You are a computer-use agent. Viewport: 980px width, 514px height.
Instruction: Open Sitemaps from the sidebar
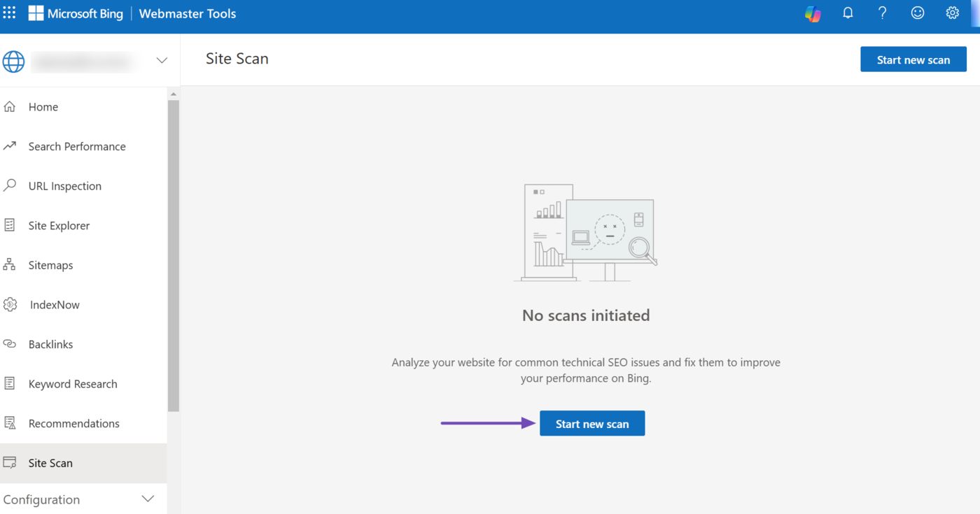tap(50, 266)
